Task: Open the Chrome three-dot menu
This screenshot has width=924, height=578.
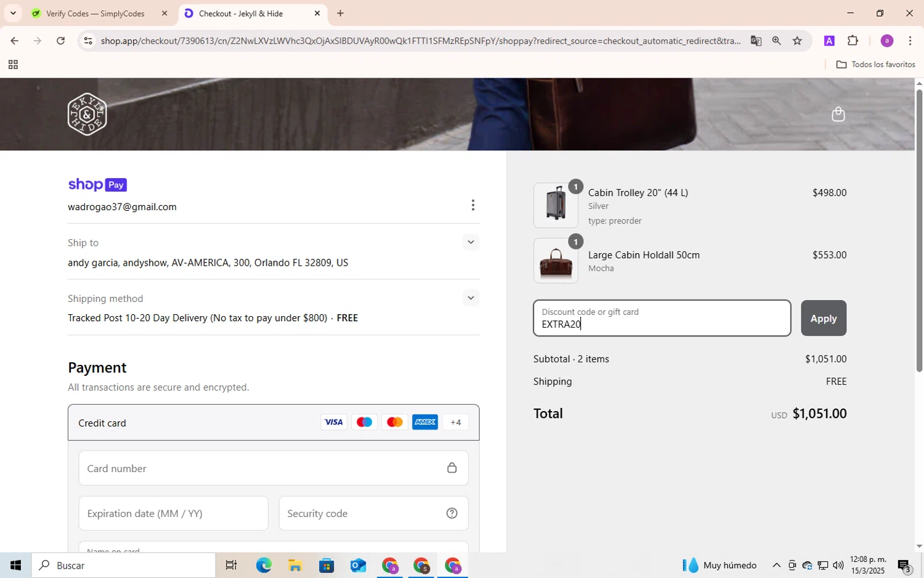Action: click(x=910, y=41)
